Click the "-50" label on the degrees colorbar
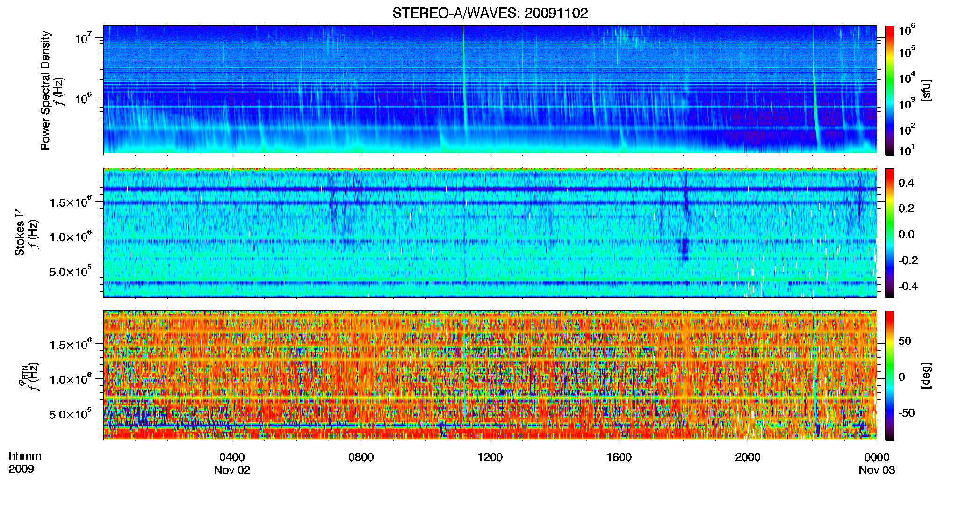The height and width of the screenshot is (505, 980). click(907, 413)
